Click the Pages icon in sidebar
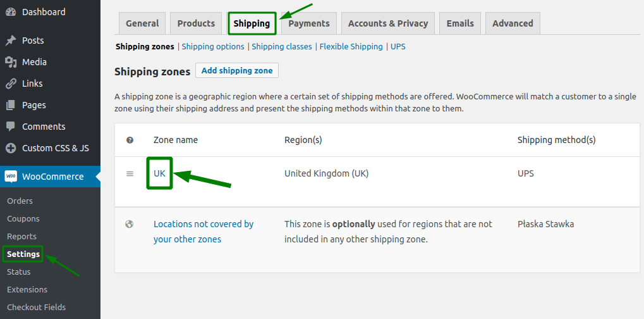The image size is (644, 319). pyautogui.click(x=11, y=105)
